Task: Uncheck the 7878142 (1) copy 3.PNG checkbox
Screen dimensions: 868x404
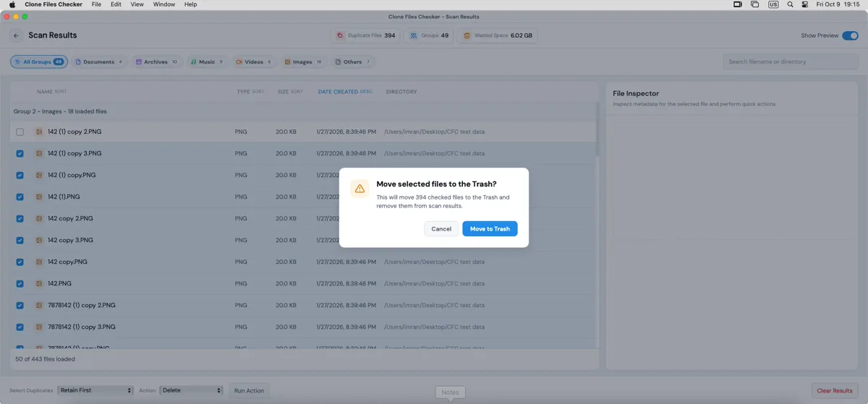Action: [x=20, y=327]
